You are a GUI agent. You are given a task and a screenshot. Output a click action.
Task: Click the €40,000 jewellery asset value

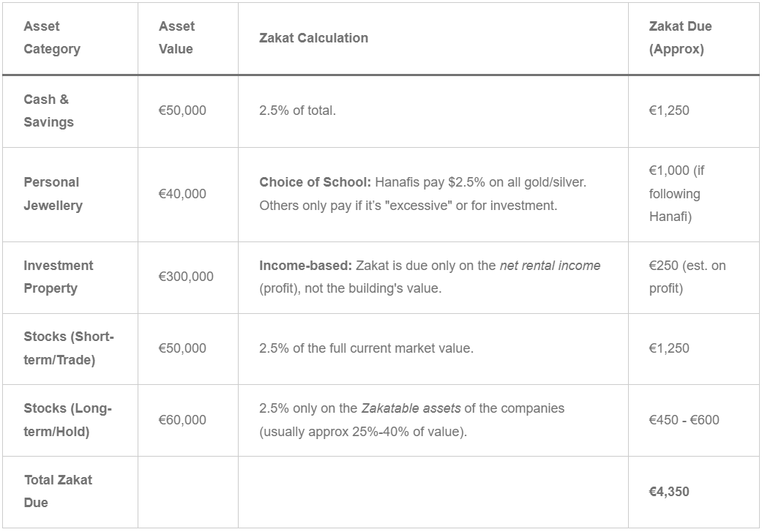[x=182, y=194]
